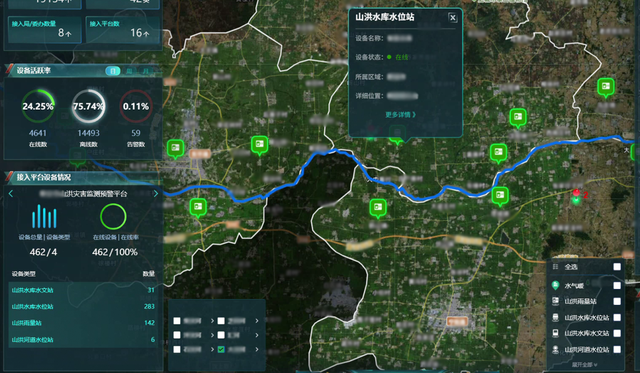Image resolution: width=640 pixels, height=373 pixels.
Task: Click the 24.25% online rate gauge
Action: point(38,106)
